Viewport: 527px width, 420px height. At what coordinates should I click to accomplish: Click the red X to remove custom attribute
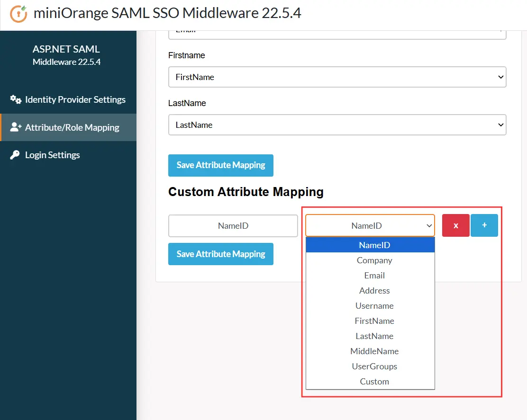coord(455,225)
